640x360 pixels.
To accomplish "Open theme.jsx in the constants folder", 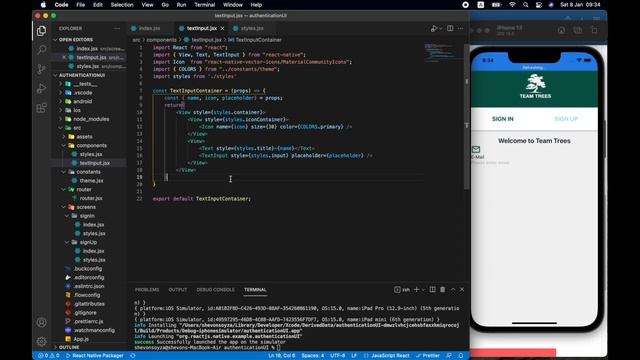I will point(91,180).
